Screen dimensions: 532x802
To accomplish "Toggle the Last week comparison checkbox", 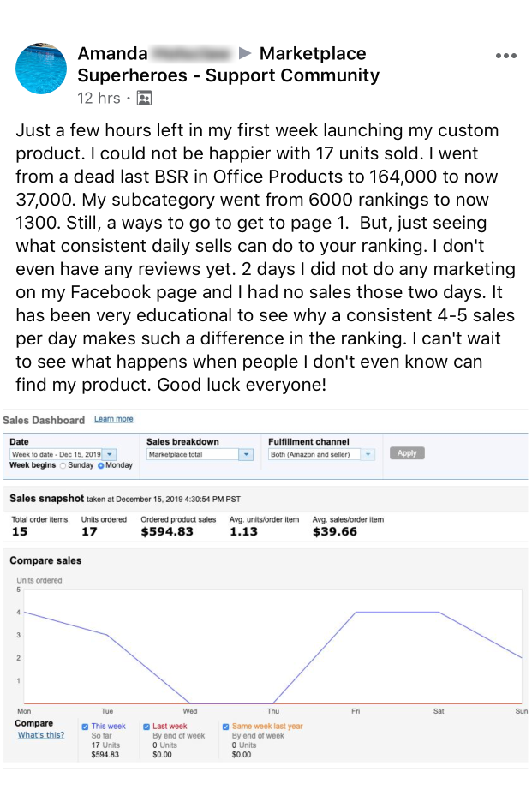I will click(146, 727).
